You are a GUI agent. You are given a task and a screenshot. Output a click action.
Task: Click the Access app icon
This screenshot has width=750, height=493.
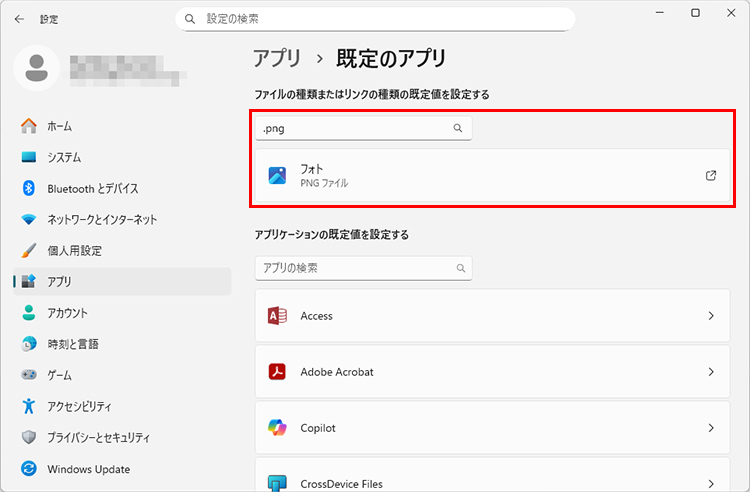[277, 316]
